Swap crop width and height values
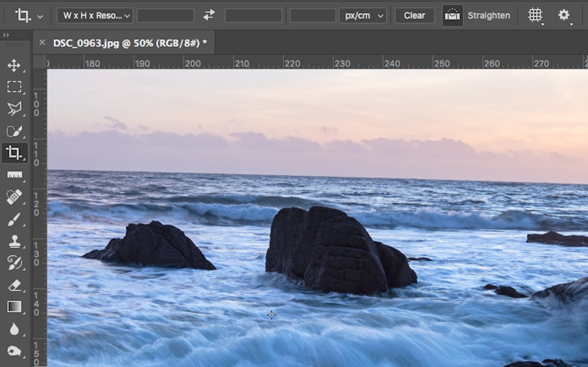Viewport: 588px width, 367px height. [209, 15]
